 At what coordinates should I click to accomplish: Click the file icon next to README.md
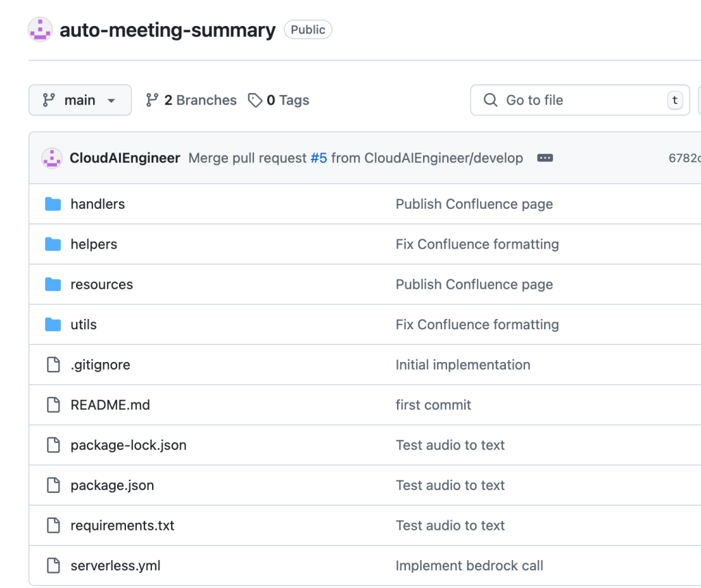(x=53, y=405)
